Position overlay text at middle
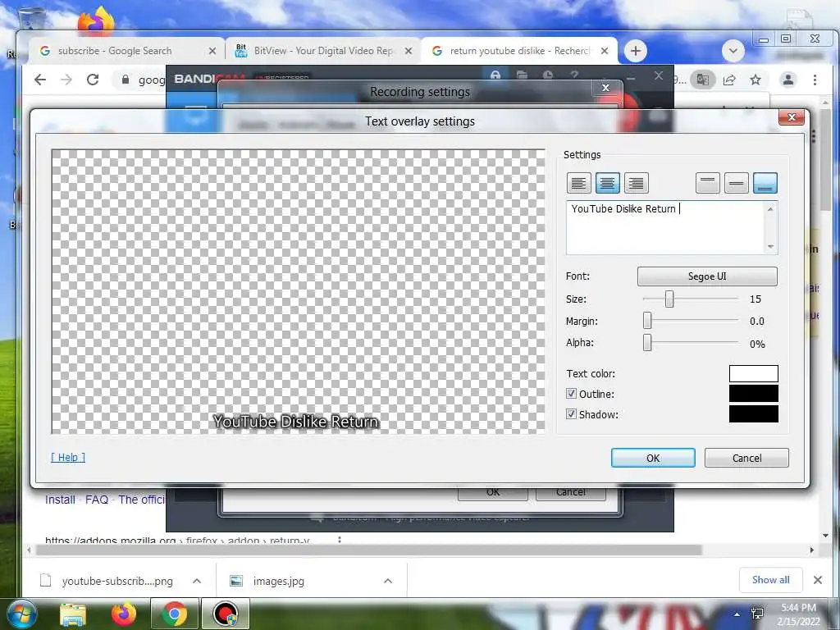The width and height of the screenshot is (840, 630). click(x=736, y=183)
